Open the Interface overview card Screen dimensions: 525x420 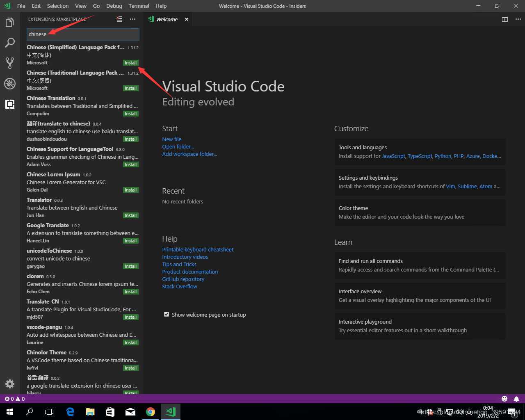pos(420,296)
